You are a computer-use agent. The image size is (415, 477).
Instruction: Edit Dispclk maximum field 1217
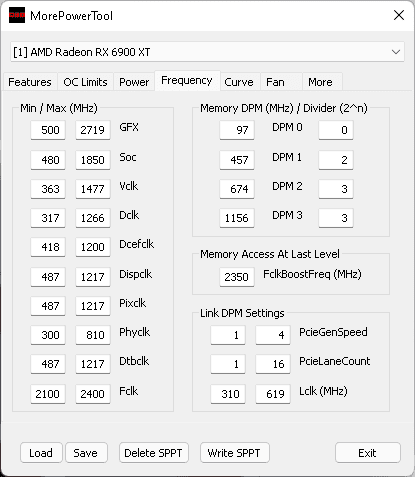click(93, 277)
